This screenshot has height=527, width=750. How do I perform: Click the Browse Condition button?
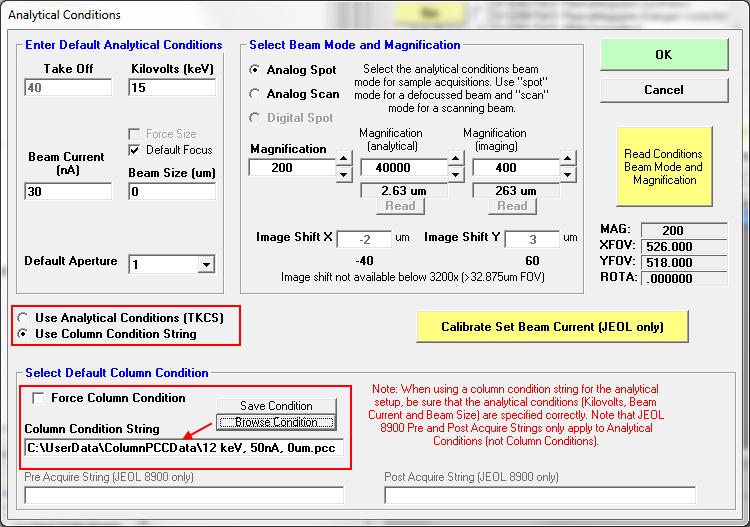[x=276, y=422]
